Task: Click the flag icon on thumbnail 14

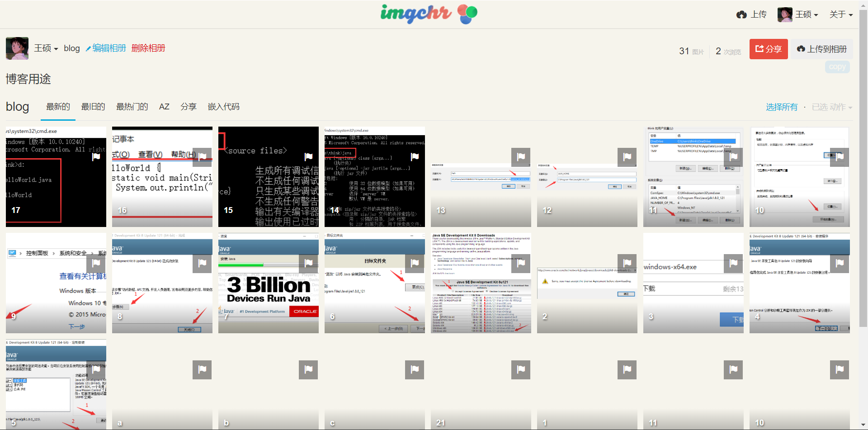Action: (415, 156)
